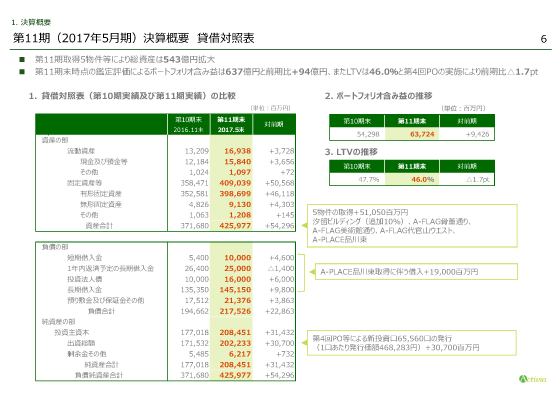The image size is (560, 396).
Task: Click the LTV change '△1.7pt'
Action: point(478,179)
